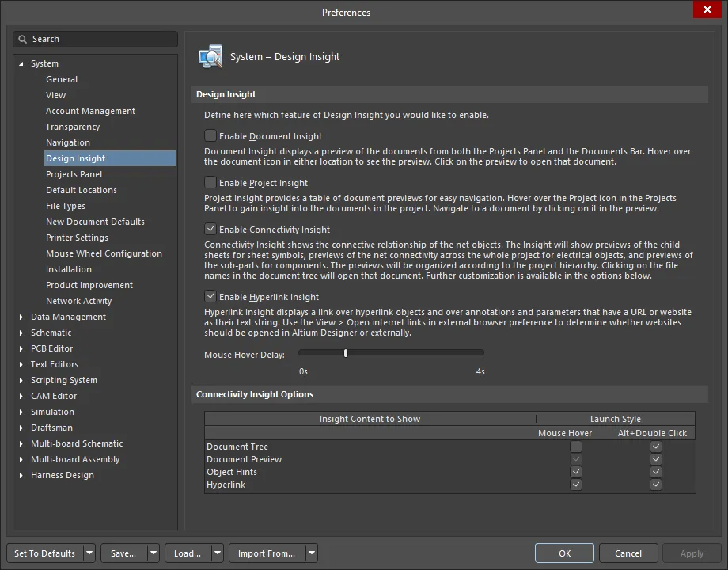Open Network Activity preferences
The width and height of the screenshot is (728, 570).
pyautogui.click(x=79, y=301)
